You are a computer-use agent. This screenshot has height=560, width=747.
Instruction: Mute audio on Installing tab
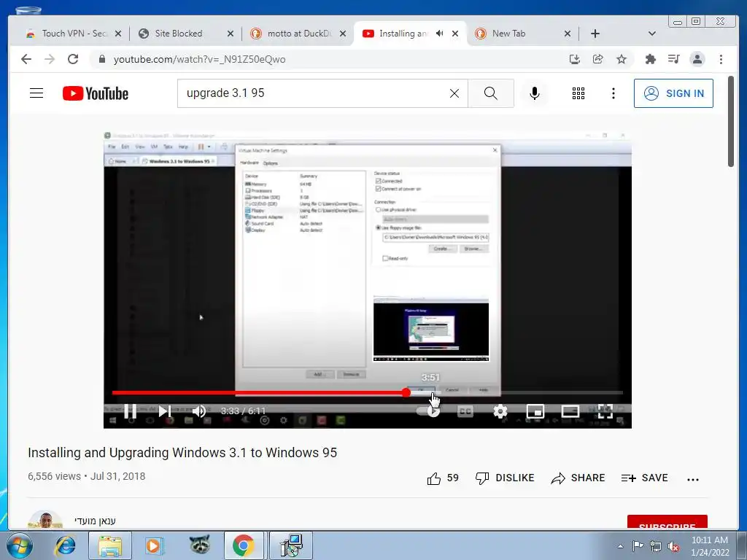point(440,34)
